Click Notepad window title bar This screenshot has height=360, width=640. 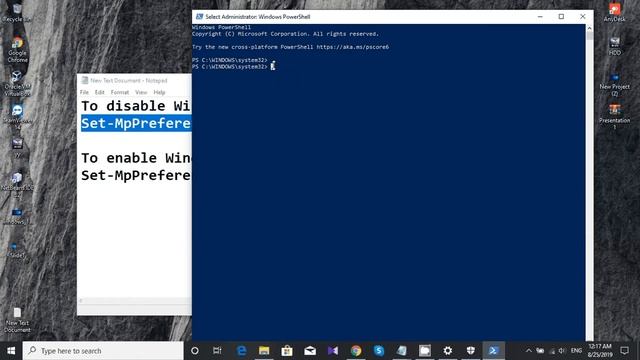[134, 80]
